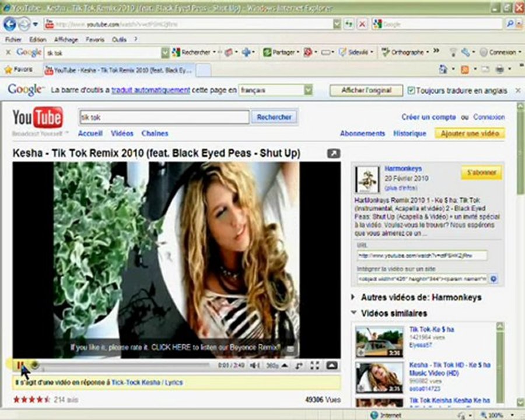Click the Afficher l'original button
The width and height of the screenshot is (525, 420).
click(x=366, y=90)
